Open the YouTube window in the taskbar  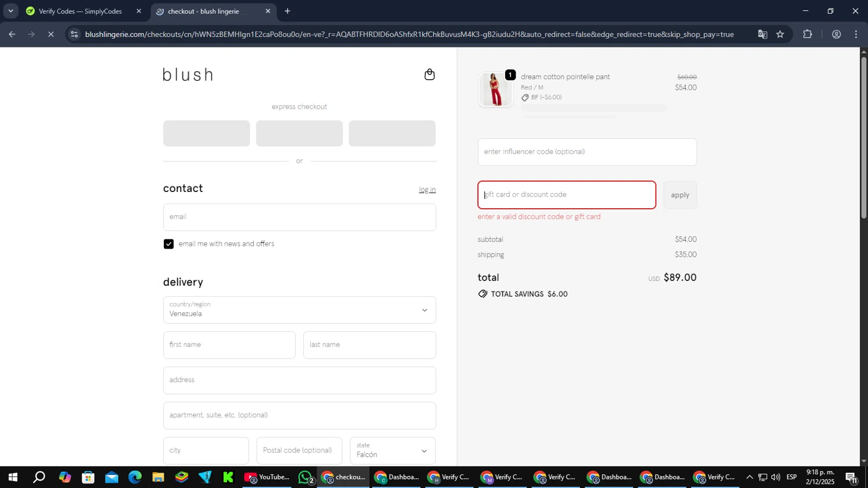pos(267,478)
